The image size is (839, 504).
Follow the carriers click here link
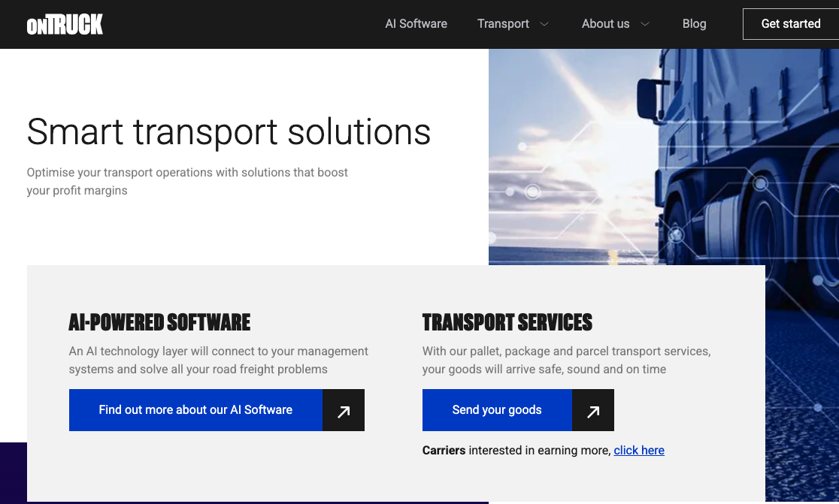coord(639,451)
